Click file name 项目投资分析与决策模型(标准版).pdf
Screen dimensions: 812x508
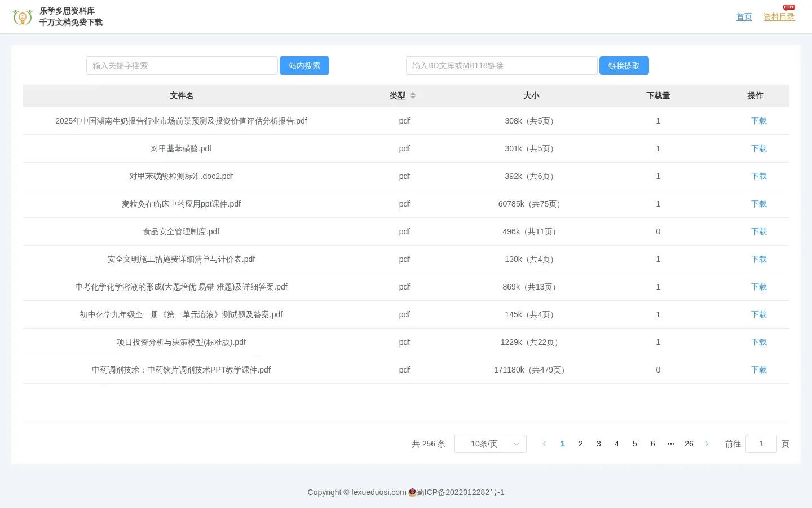tap(182, 342)
